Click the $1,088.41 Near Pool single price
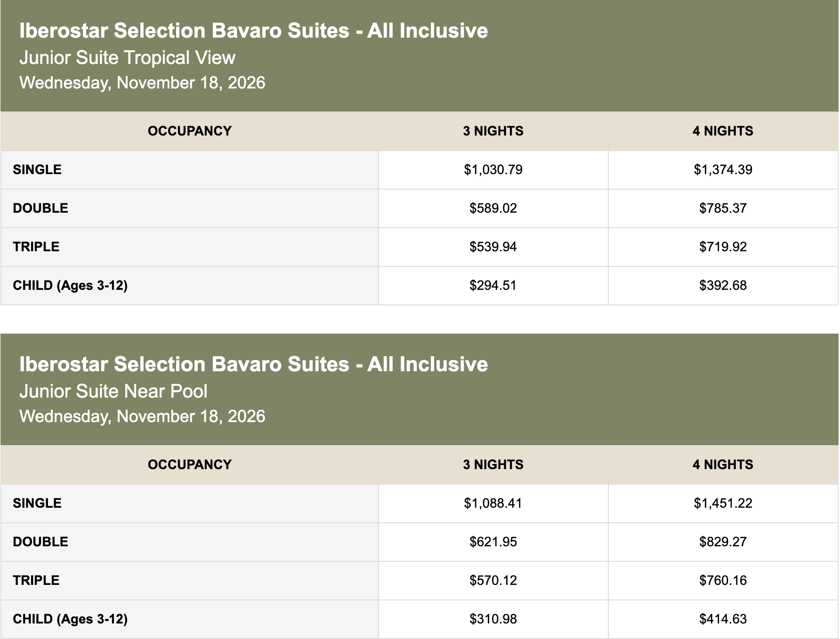The image size is (840, 639). [493, 503]
